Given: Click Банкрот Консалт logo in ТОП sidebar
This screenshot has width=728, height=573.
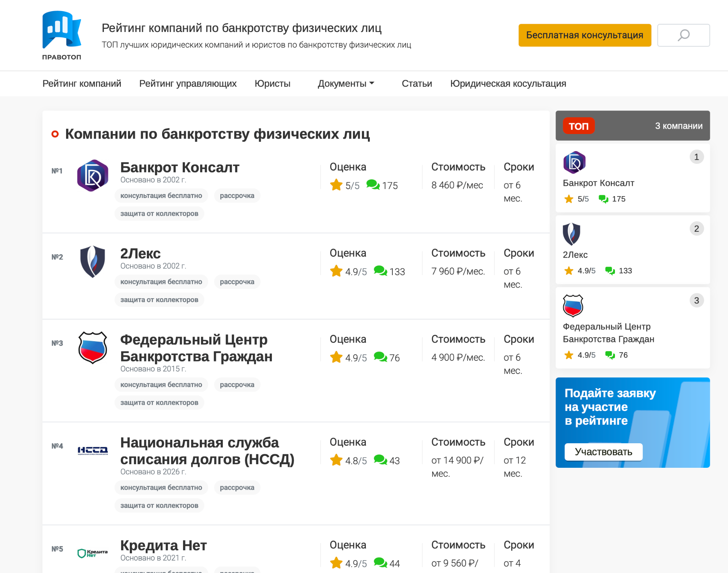Looking at the screenshot, I should (574, 162).
